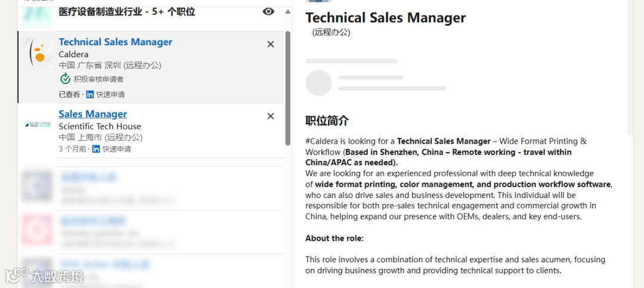This screenshot has width=644, height=288.
Task: Click the Scientific Tech House logo
Action: [x=38, y=125]
